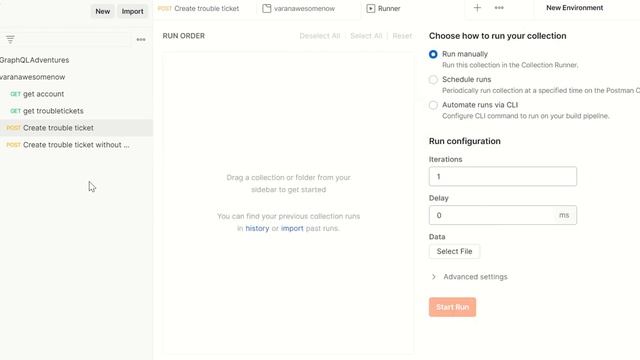640x360 pixels.
Task: Click Select All in run order
Action: tap(366, 36)
